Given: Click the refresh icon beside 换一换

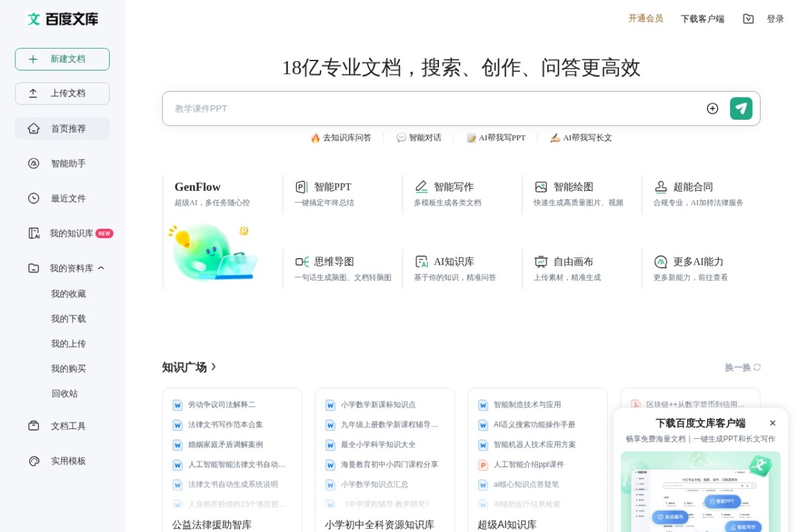Looking at the screenshot, I should pos(757,367).
